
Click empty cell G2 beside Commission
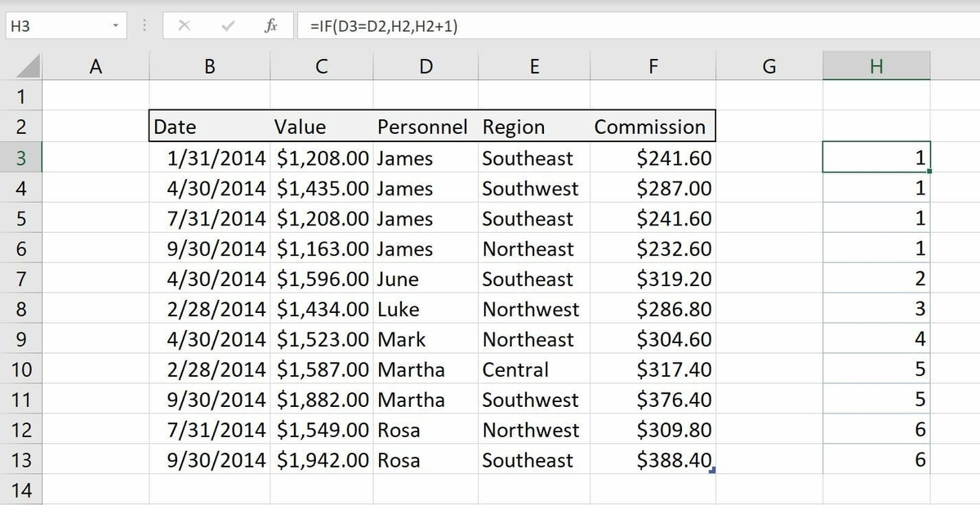click(768, 127)
